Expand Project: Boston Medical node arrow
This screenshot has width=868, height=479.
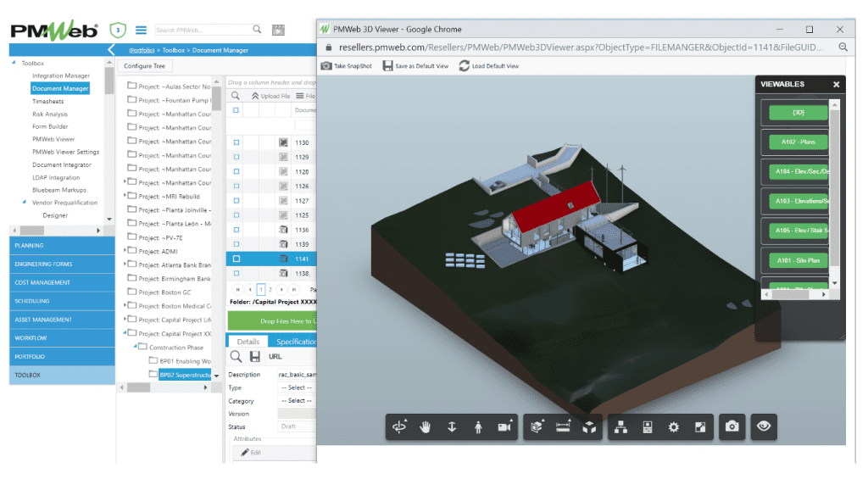tap(125, 305)
